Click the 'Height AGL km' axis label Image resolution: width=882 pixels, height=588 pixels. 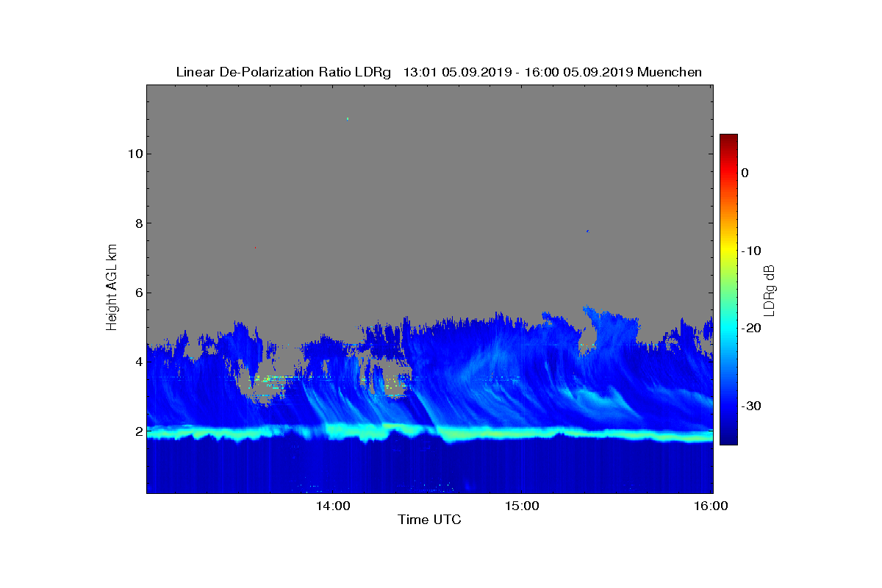coord(112,289)
